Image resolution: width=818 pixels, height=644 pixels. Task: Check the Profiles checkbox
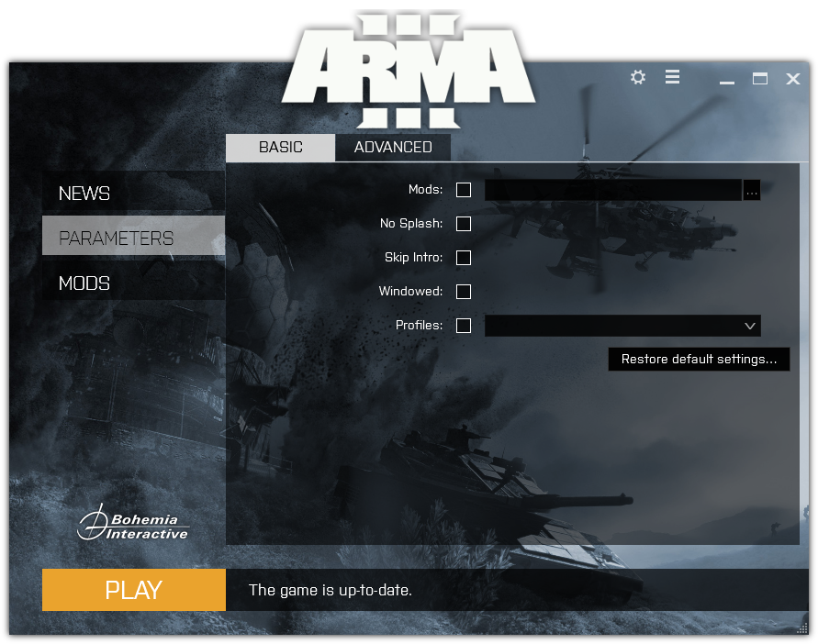tap(464, 326)
